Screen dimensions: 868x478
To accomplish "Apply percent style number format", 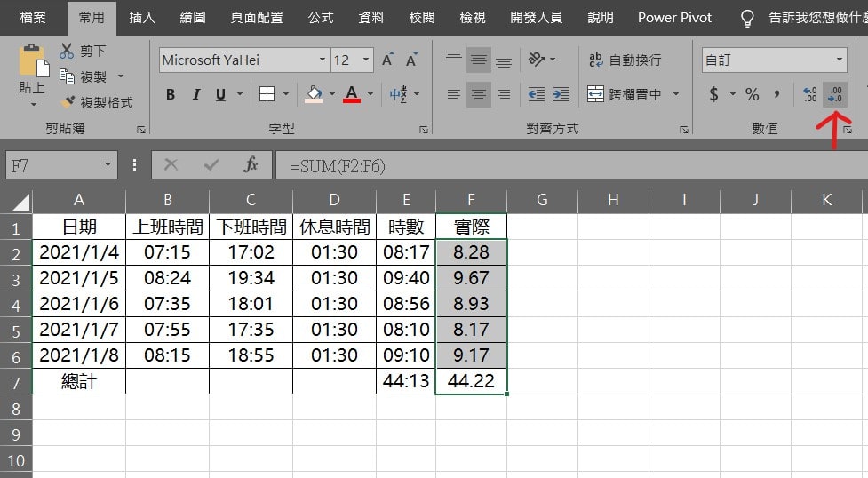I will click(x=752, y=94).
